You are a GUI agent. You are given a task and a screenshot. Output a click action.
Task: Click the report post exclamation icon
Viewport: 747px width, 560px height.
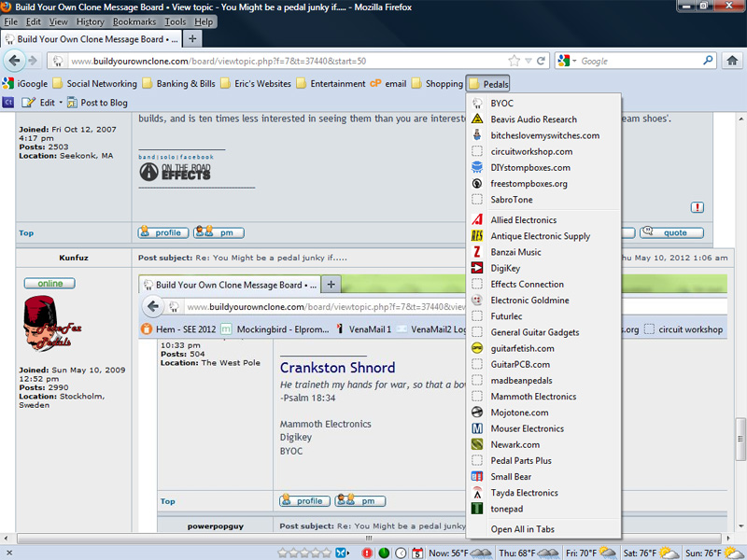(697, 207)
